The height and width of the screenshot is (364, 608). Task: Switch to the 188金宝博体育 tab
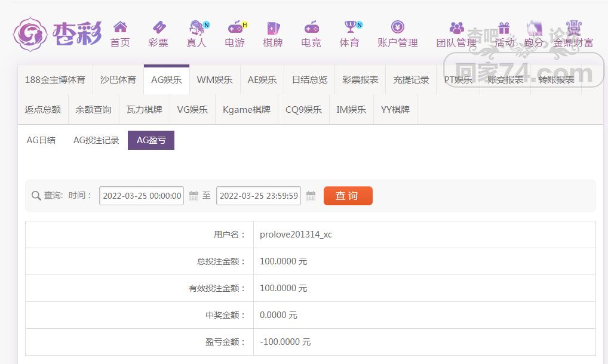(x=55, y=79)
